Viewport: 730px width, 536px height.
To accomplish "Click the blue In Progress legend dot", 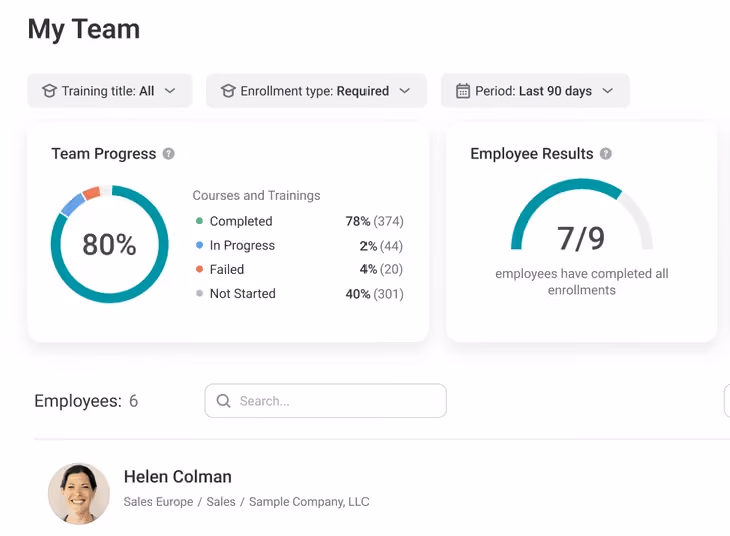I will coord(199,245).
